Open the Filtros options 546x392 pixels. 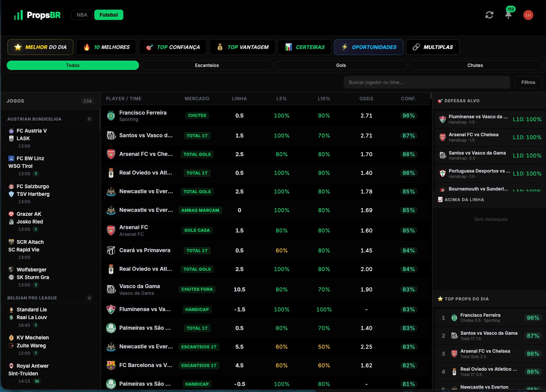528,82
